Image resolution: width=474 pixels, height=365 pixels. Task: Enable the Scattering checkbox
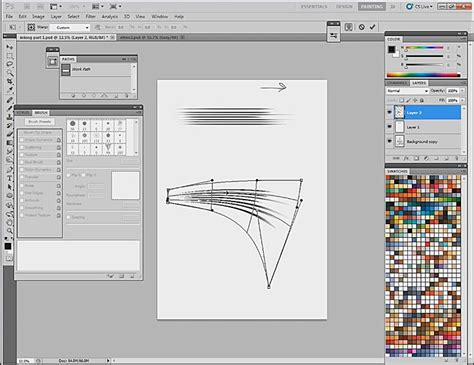point(21,147)
